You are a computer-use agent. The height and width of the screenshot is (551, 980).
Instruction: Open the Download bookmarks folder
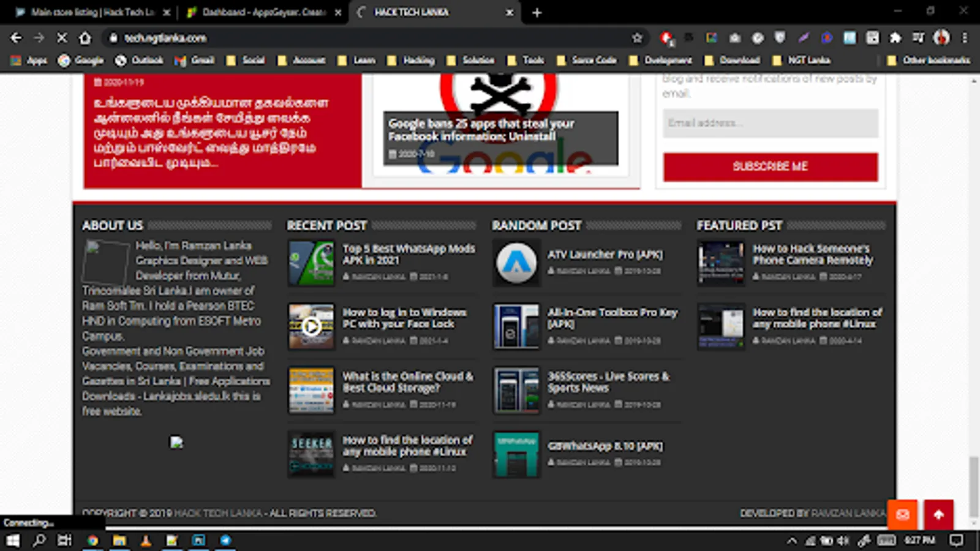click(733, 60)
